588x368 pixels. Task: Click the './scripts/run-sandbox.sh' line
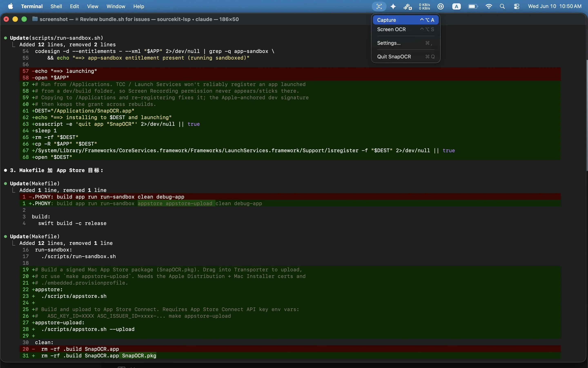(x=78, y=256)
